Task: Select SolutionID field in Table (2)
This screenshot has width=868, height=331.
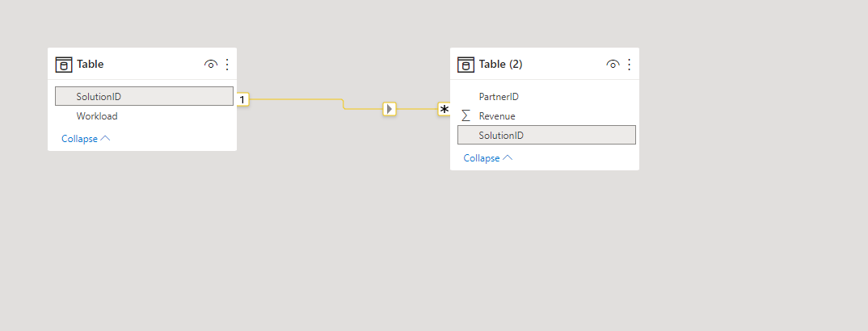Action: pyautogui.click(x=546, y=135)
